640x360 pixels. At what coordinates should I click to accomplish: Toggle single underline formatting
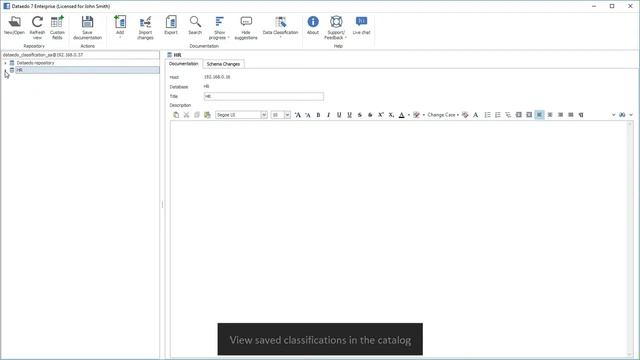tap(339, 115)
